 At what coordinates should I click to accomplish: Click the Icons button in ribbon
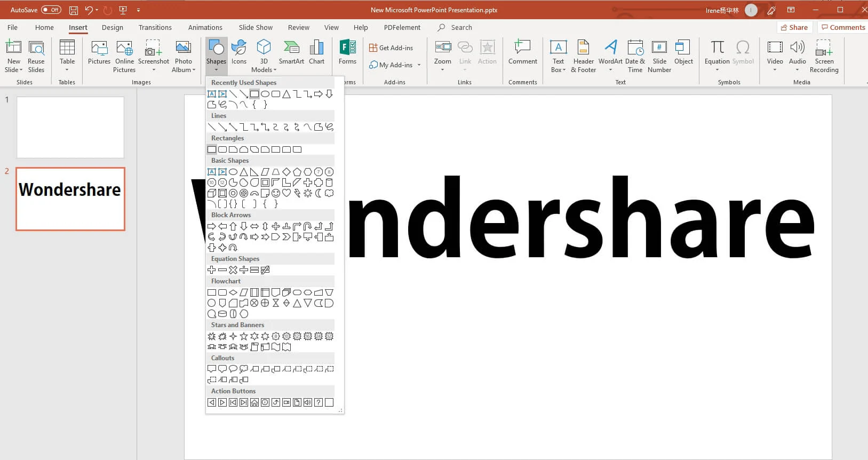239,53
